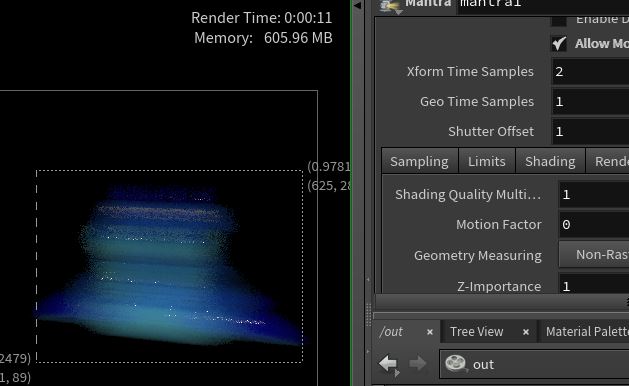The width and height of the screenshot is (629, 386).
Task: Click the Xform Time Samples field
Action: [x=591, y=72]
